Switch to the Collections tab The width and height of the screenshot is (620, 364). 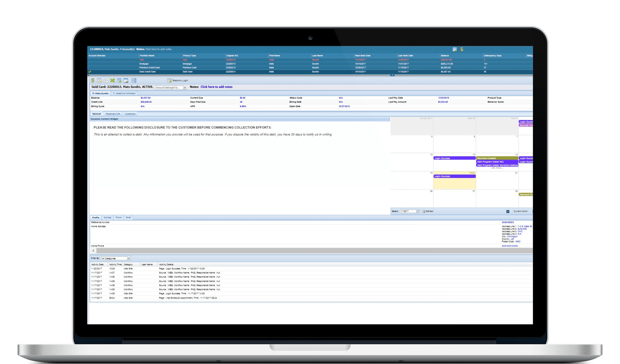click(130, 114)
